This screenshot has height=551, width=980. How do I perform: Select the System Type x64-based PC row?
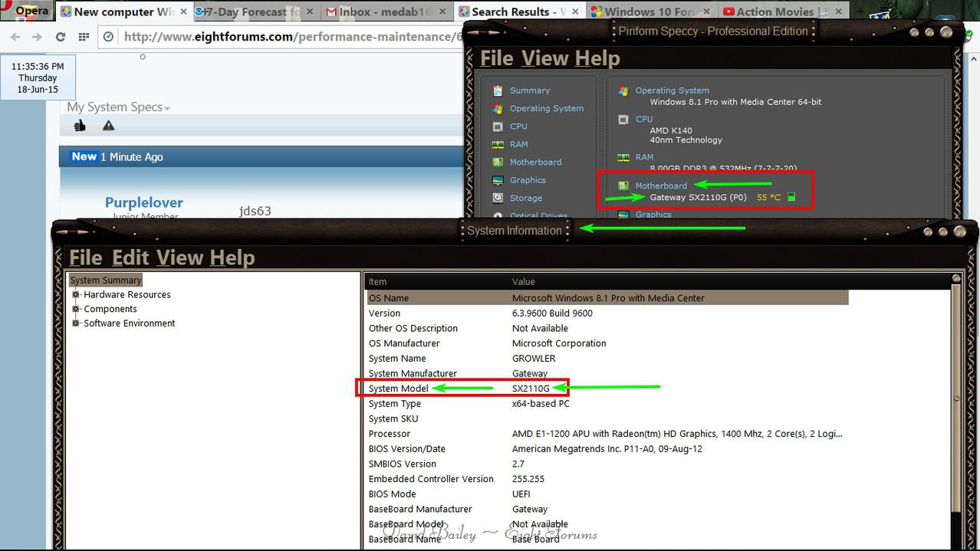click(x=607, y=404)
